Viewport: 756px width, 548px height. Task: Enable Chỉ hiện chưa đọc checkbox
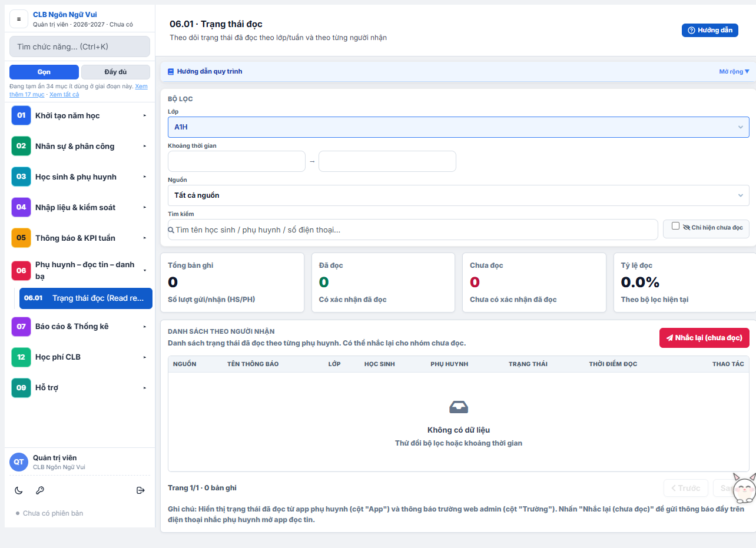[x=675, y=226]
